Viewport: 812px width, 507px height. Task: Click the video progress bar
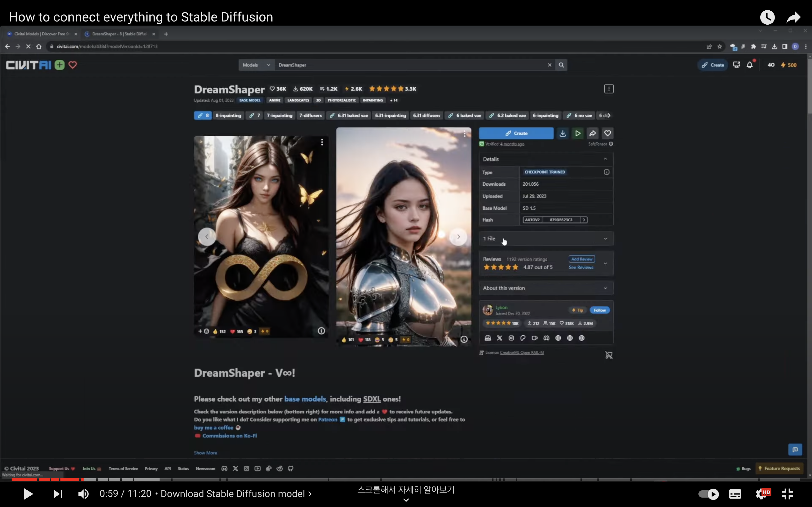pos(403,479)
